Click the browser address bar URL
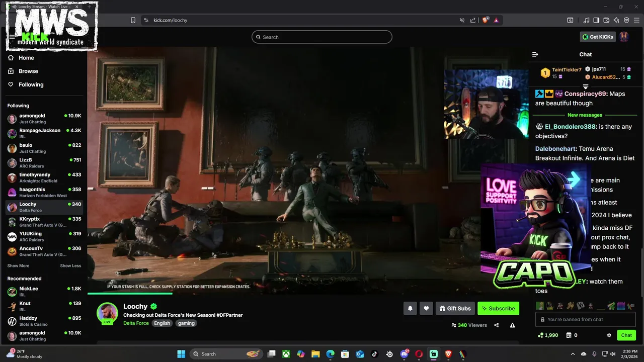This screenshot has width=644, height=362. pos(171,20)
